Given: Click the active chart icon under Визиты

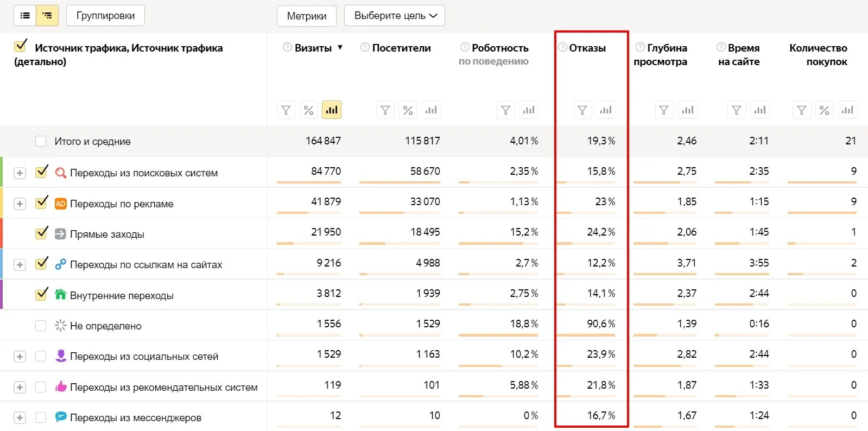Looking at the screenshot, I should pyautogui.click(x=331, y=110).
